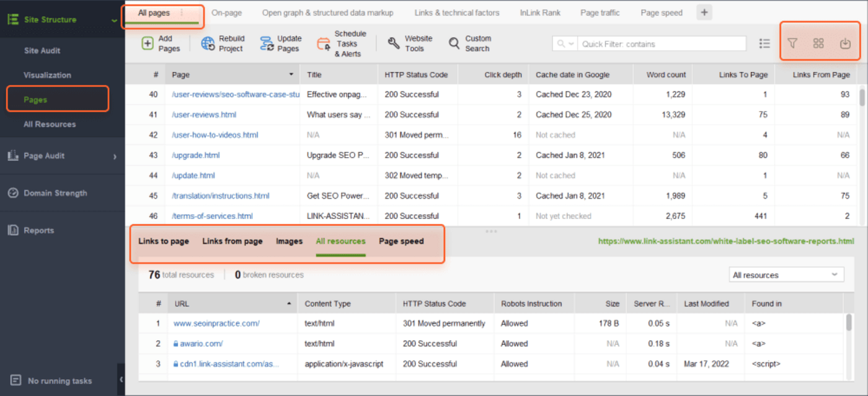Collapse the Site Structure sidebar section
This screenshot has height=396, width=868.
[x=113, y=19]
